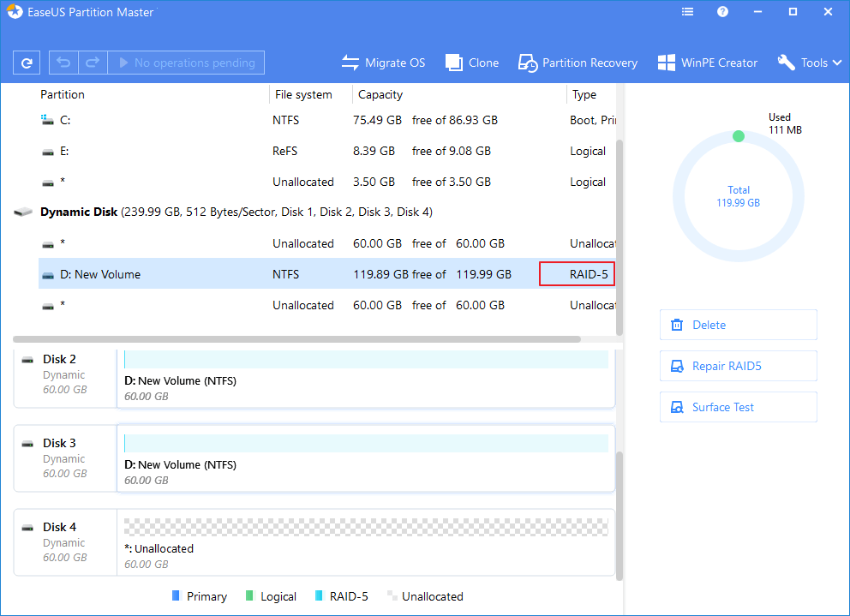Click the D: New Volume drive icon
The image size is (850, 616).
point(48,276)
